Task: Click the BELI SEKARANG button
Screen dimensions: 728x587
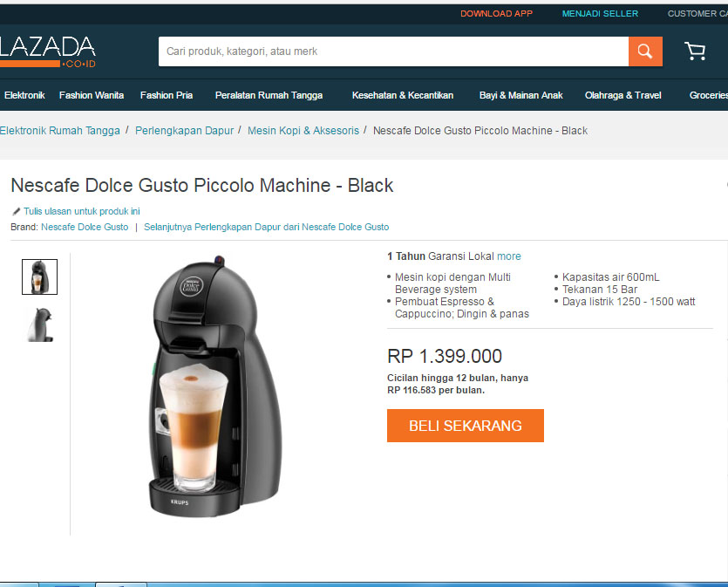Action: click(466, 426)
